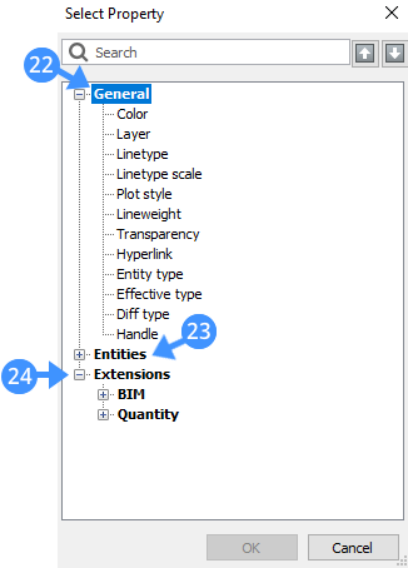The width and height of the screenshot is (408, 568).
Task: Choose the Entity type property
Action: [150, 274]
